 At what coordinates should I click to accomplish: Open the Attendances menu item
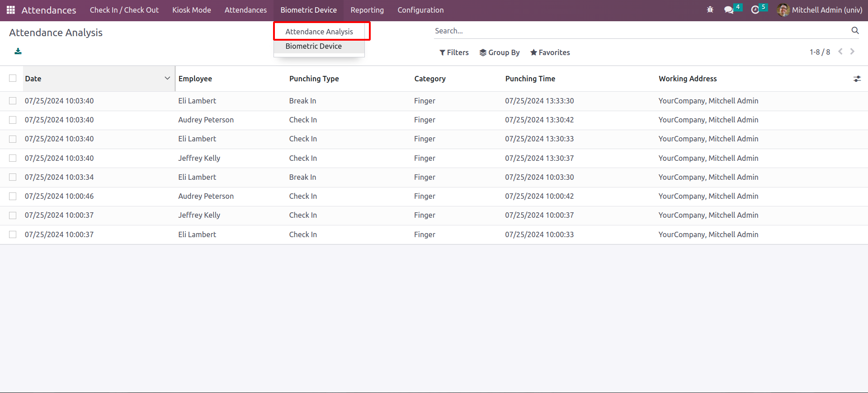(245, 10)
